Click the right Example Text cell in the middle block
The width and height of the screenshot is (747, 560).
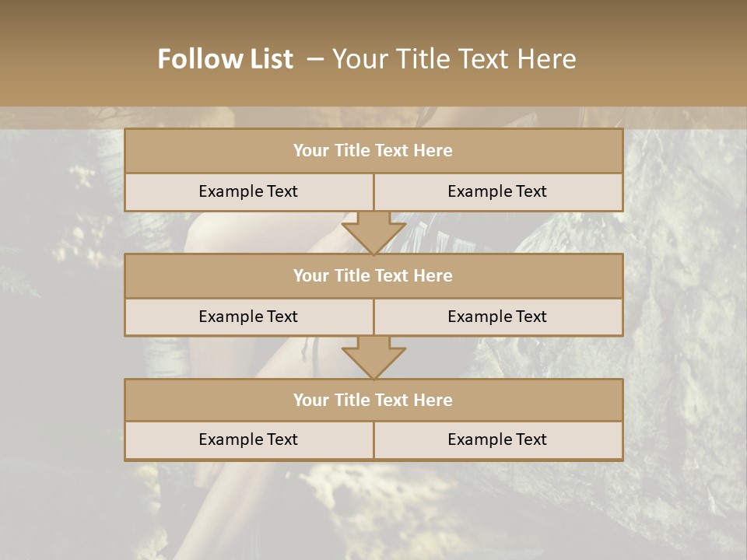pos(497,317)
